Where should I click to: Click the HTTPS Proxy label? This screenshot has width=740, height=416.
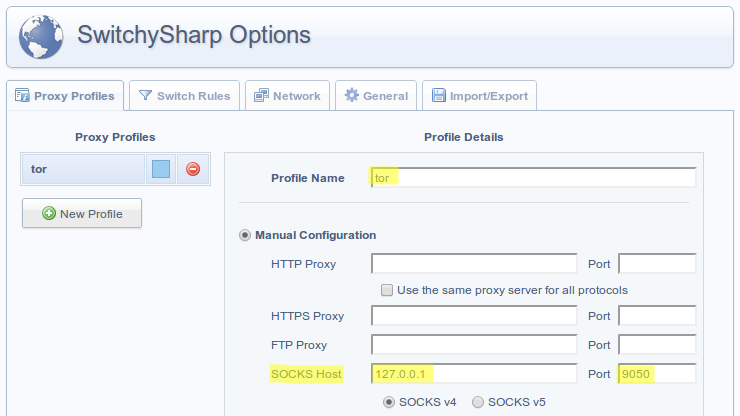pos(307,316)
